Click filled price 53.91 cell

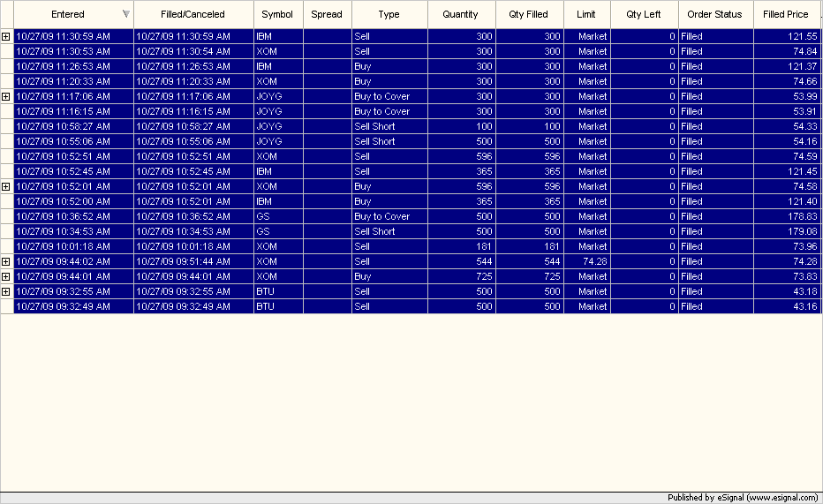[x=787, y=112]
